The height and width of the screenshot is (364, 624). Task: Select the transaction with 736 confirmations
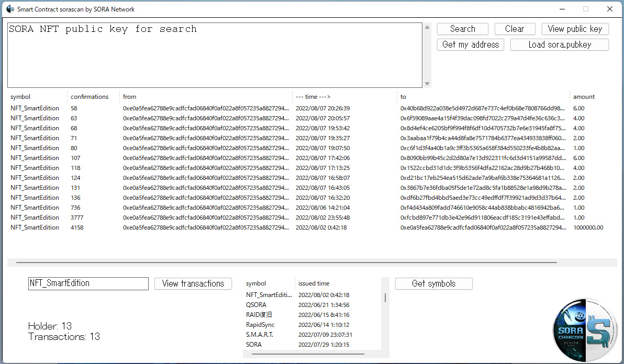point(312,208)
